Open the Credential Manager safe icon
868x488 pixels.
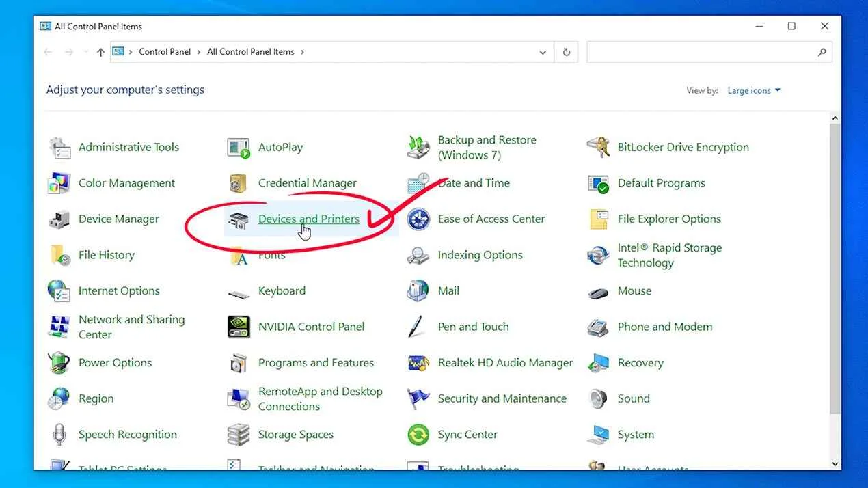tap(239, 183)
